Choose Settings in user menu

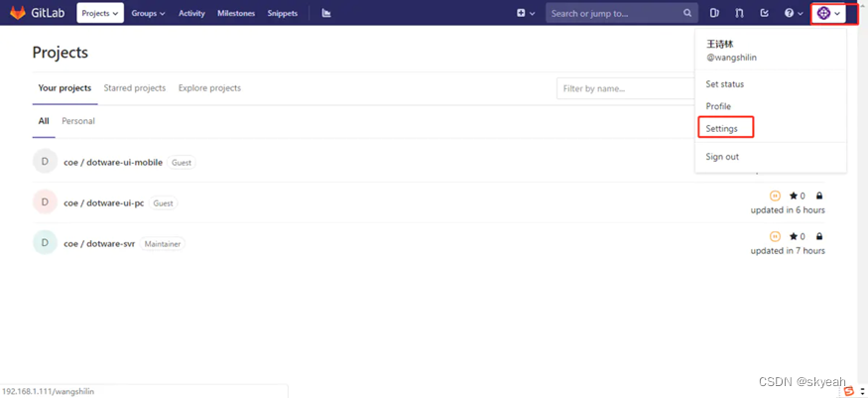click(x=722, y=128)
